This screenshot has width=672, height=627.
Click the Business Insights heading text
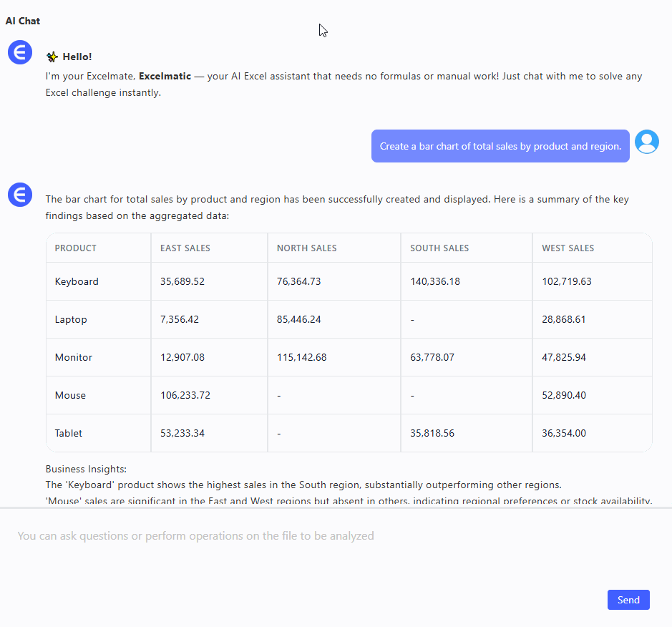tap(86, 470)
